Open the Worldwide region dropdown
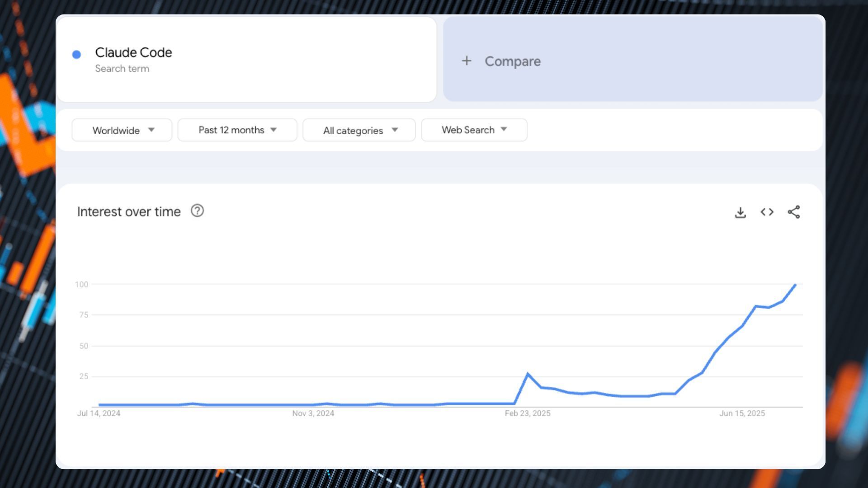Viewport: 868px width, 488px height. click(122, 130)
